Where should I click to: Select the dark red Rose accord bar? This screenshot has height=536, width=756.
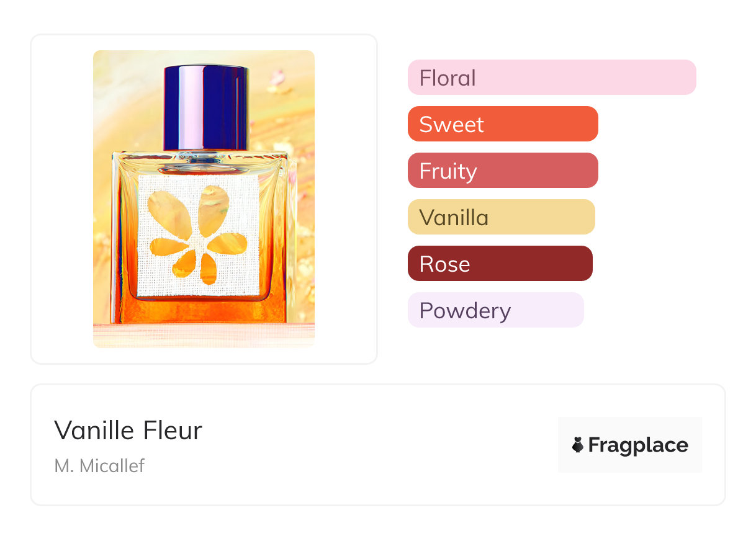500,264
